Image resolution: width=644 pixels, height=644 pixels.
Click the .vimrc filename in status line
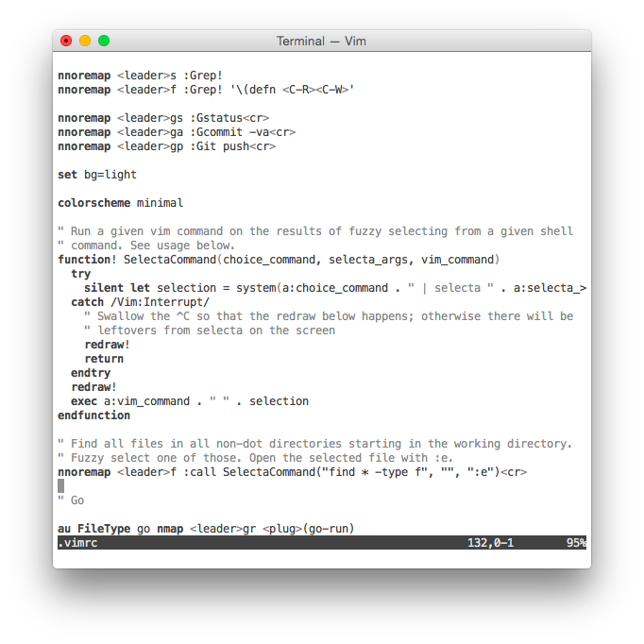pos(77,543)
